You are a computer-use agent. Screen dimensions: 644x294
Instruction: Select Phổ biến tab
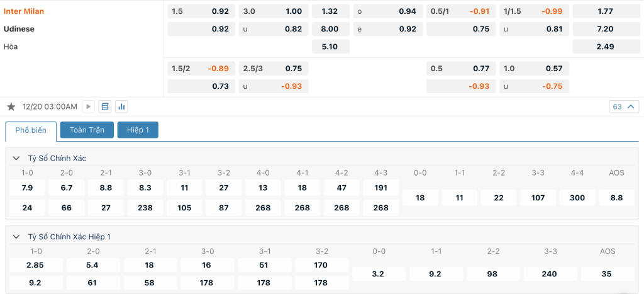coord(31,130)
